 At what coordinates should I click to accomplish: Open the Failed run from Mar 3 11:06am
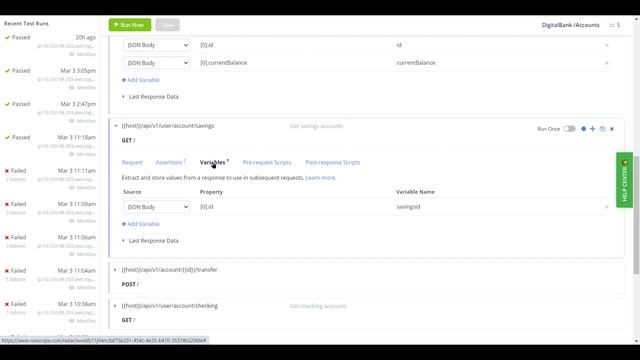click(50, 246)
